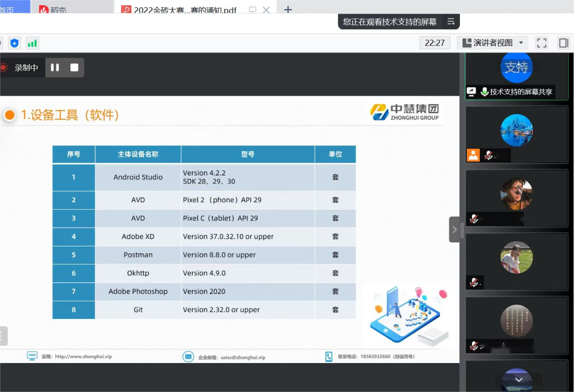Pause the screen recording
The height and width of the screenshot is (392, 574).
tap(55, 67)
